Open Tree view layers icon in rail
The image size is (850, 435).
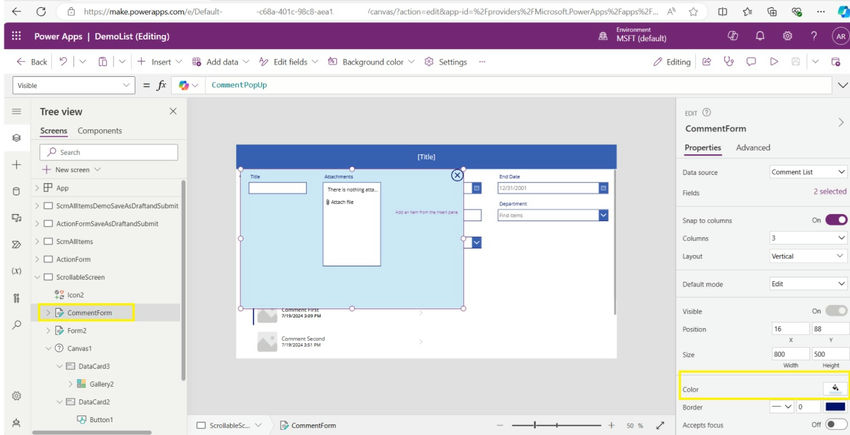(x=16, y=138)
